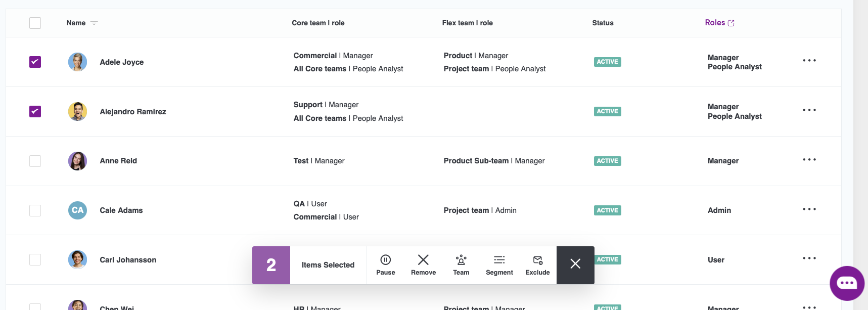Click the Exclude icon in action bar
This screenshot has height=310, width=868.
coord(537,260)
